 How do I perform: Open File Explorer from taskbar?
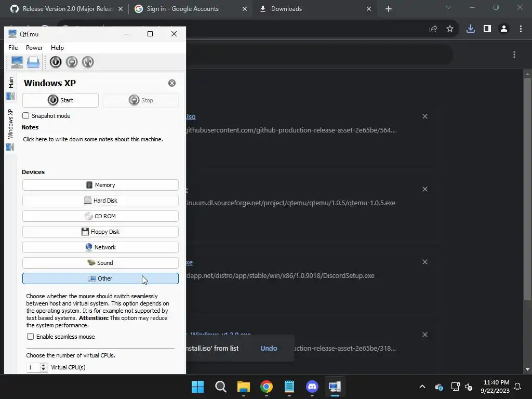click(243, 387)
